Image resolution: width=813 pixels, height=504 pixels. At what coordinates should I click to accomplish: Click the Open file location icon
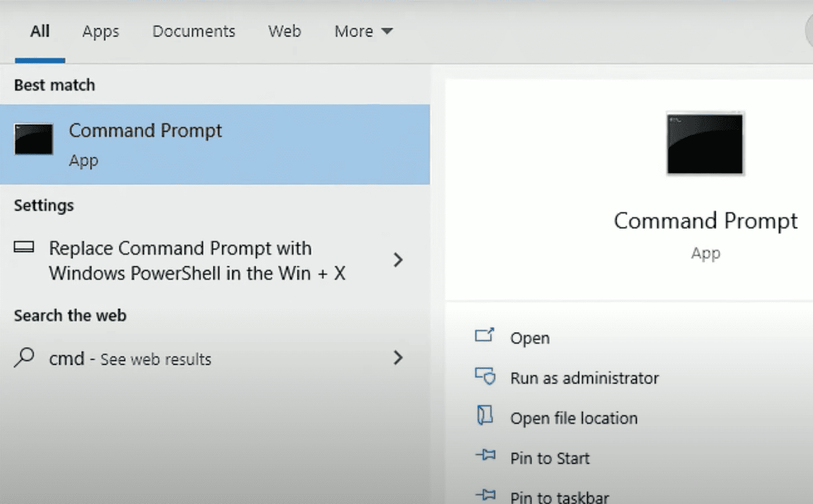[484, 416]
